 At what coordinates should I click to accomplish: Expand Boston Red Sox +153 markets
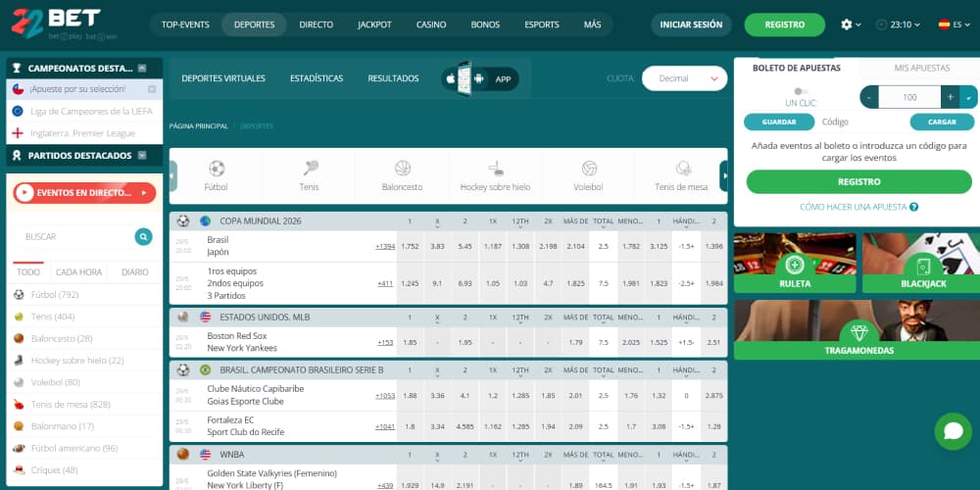385,342
